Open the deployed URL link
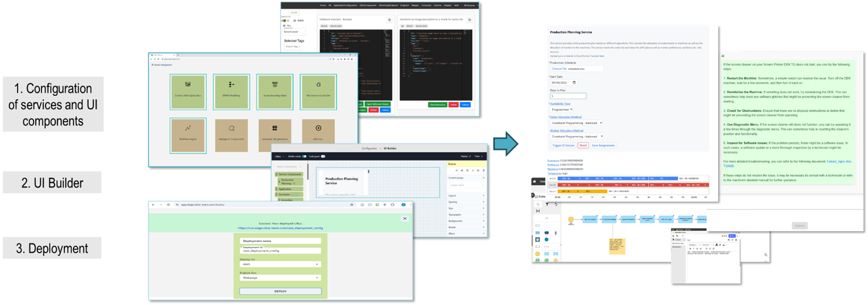 [x=280, y=228]
